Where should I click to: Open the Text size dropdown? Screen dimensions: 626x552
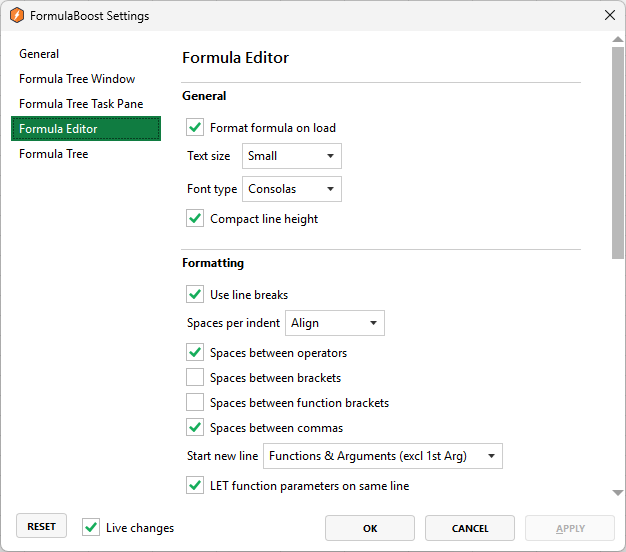coord(291,156)
